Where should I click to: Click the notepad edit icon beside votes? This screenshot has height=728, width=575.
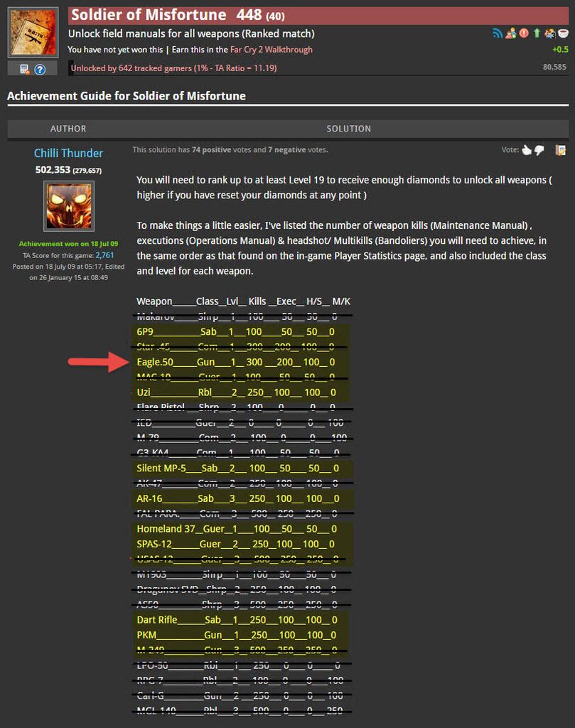561,150
